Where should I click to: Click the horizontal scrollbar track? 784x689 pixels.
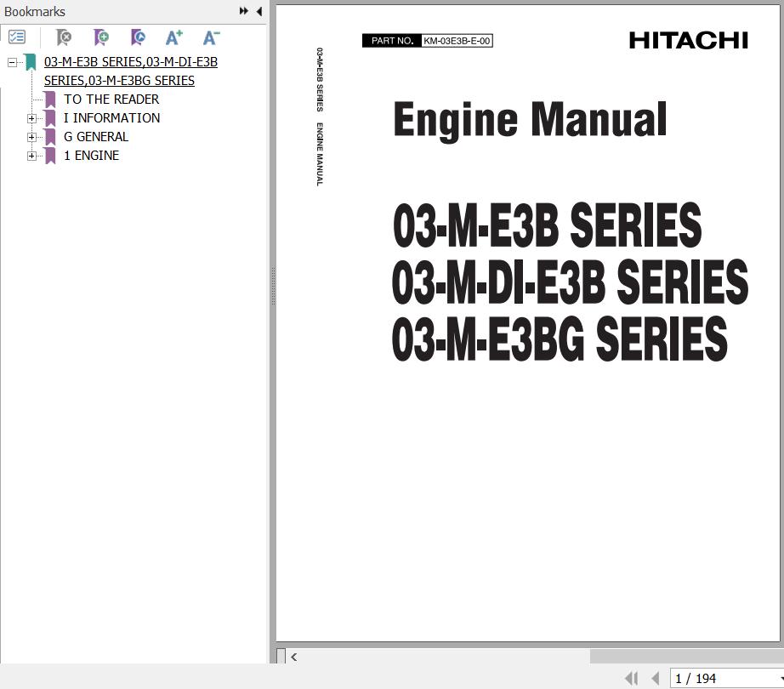[x=445, y=657]
